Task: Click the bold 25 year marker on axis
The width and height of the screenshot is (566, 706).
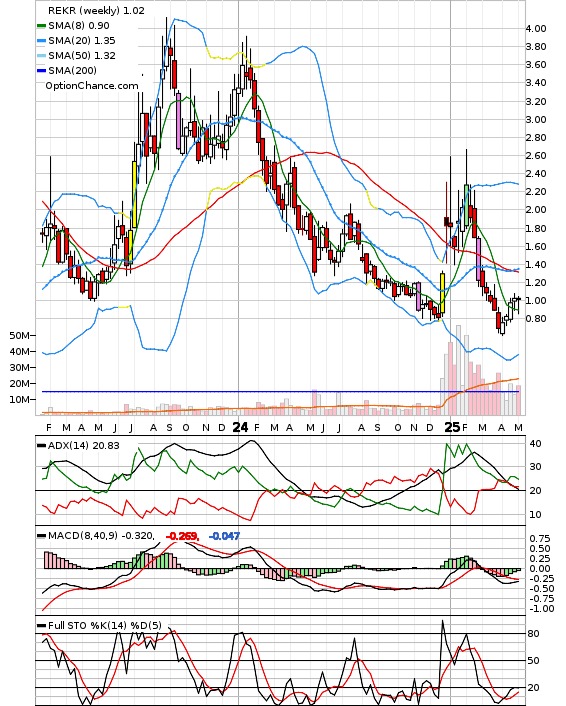Action: tap(452, 427)
